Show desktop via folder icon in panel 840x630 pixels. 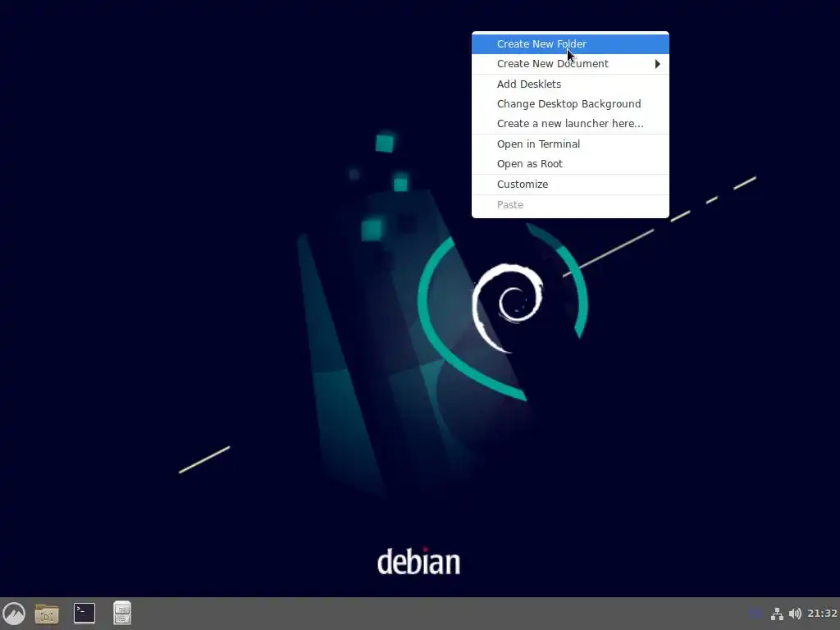(x=47, y=614)
